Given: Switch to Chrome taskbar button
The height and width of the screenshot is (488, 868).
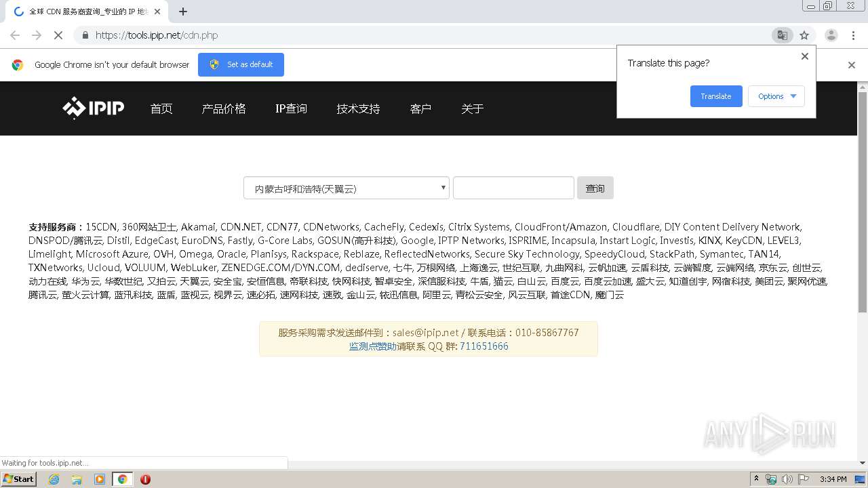Looking at the screenshot, I should [122, 479].
